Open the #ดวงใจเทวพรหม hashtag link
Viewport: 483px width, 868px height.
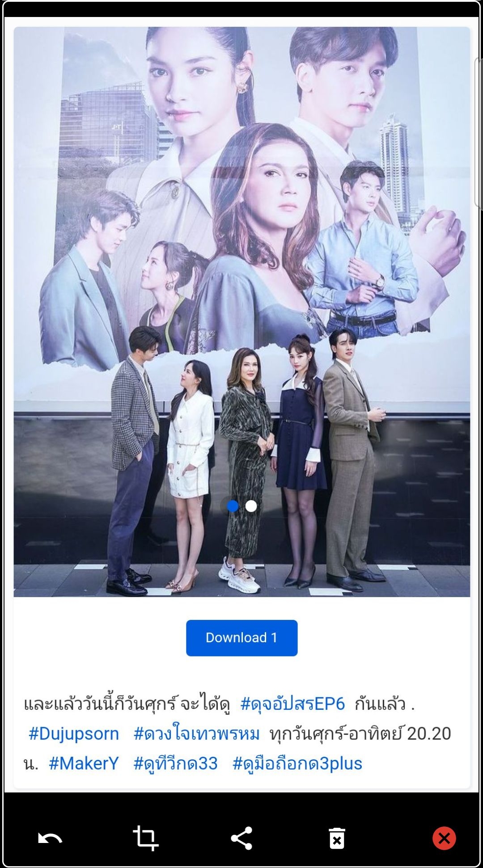[x=197, y=734]
